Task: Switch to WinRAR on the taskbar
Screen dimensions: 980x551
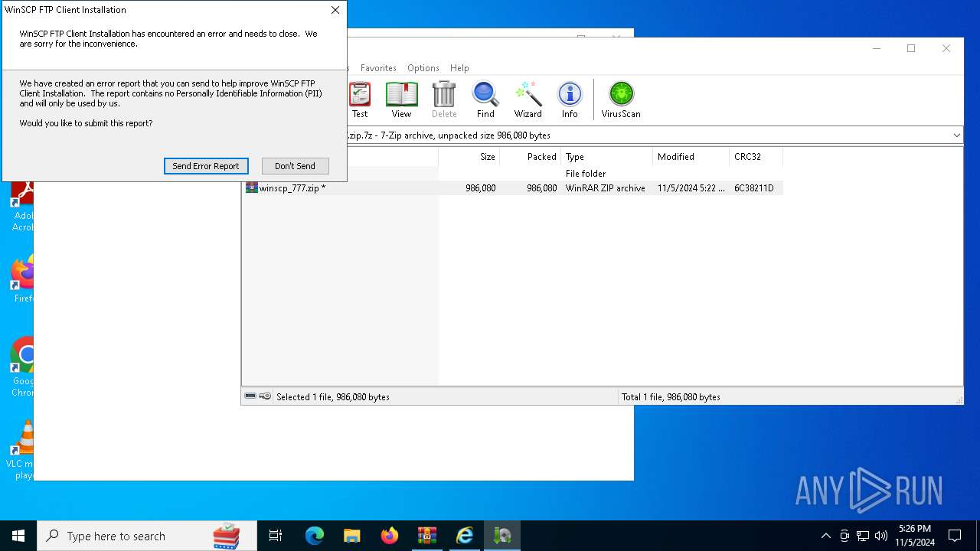Action: pos(426,536)
